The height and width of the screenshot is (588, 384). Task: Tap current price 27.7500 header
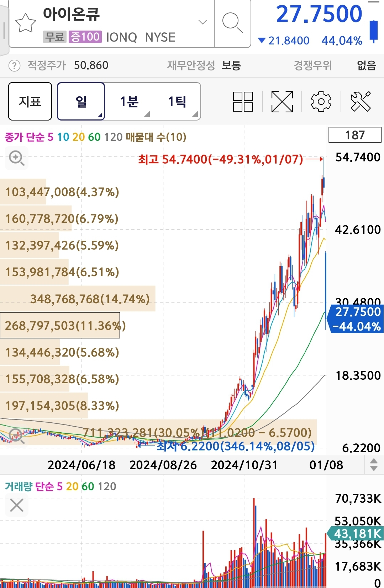[x=319, y=14]
